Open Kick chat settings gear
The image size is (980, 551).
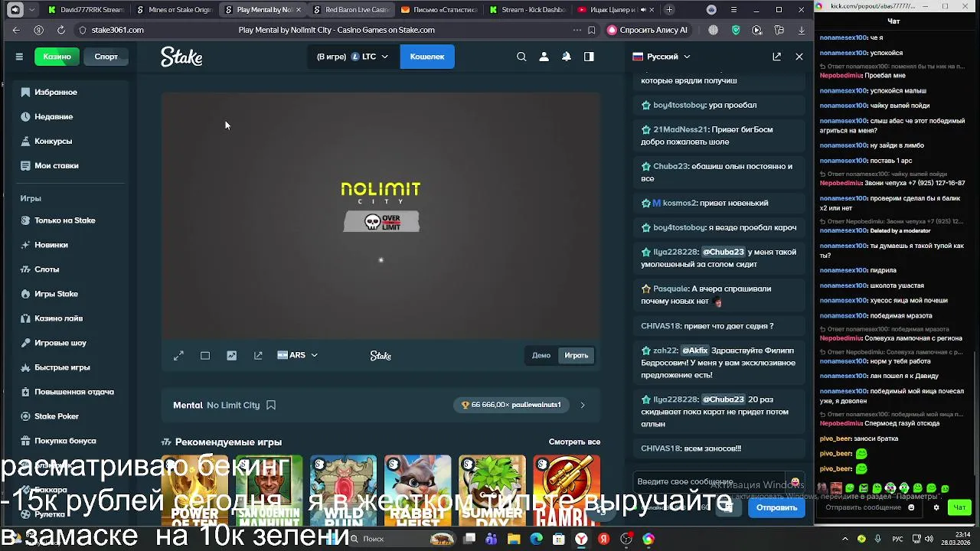[936, 507]
